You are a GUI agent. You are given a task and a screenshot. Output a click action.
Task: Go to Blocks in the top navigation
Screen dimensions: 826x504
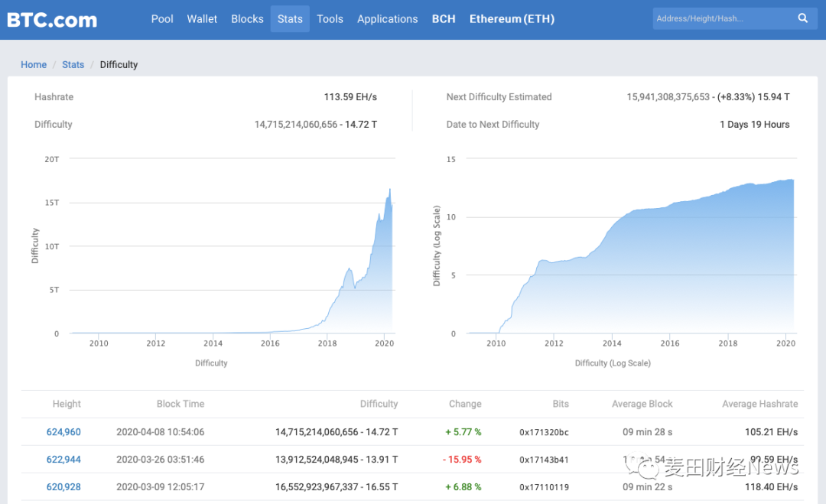247,19
